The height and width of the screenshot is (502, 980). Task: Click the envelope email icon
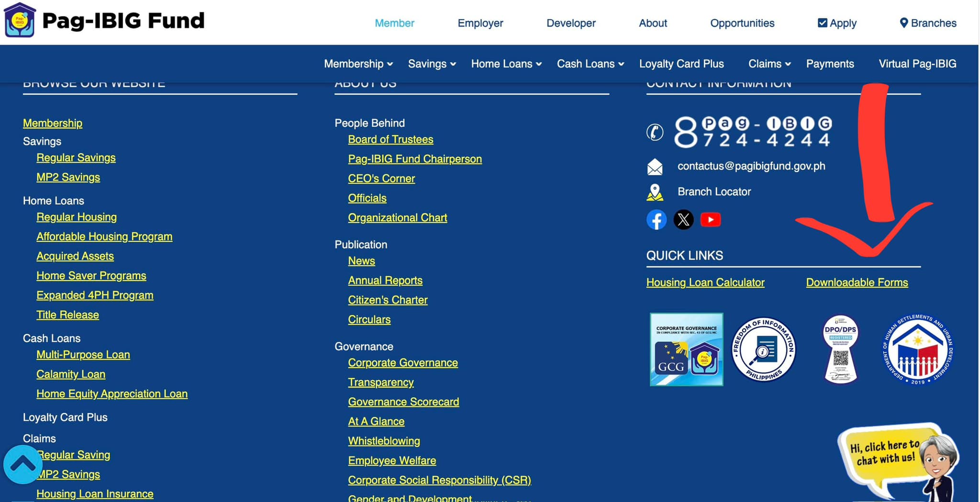point(655,167)
